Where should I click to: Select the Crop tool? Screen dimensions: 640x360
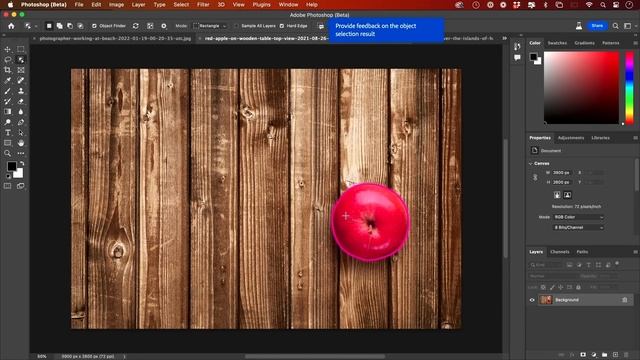[7, 70]
